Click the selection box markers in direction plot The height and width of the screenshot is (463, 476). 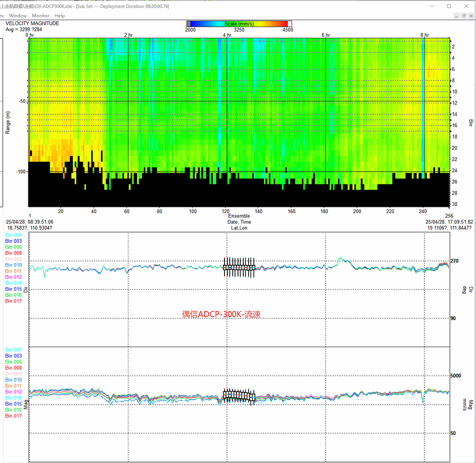239,267
